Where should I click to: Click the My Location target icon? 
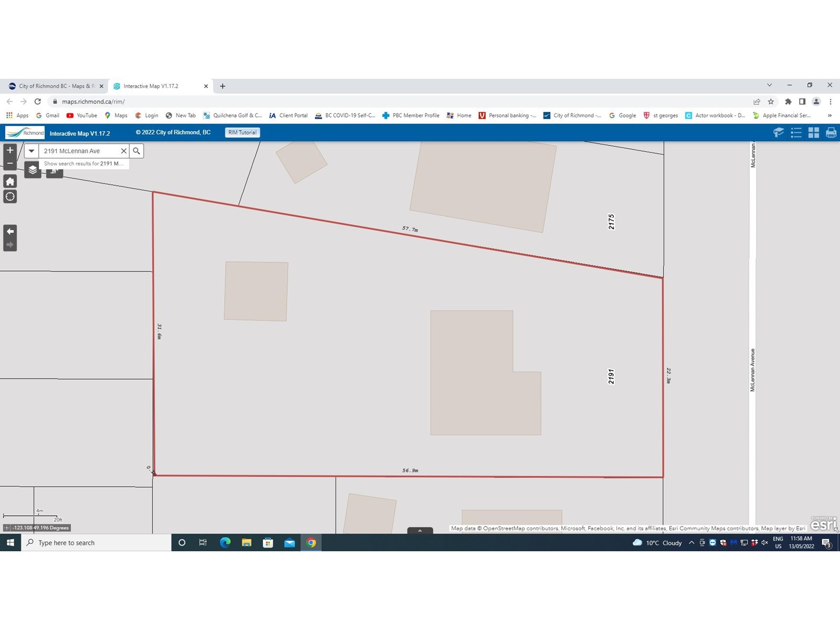[10, 197]
